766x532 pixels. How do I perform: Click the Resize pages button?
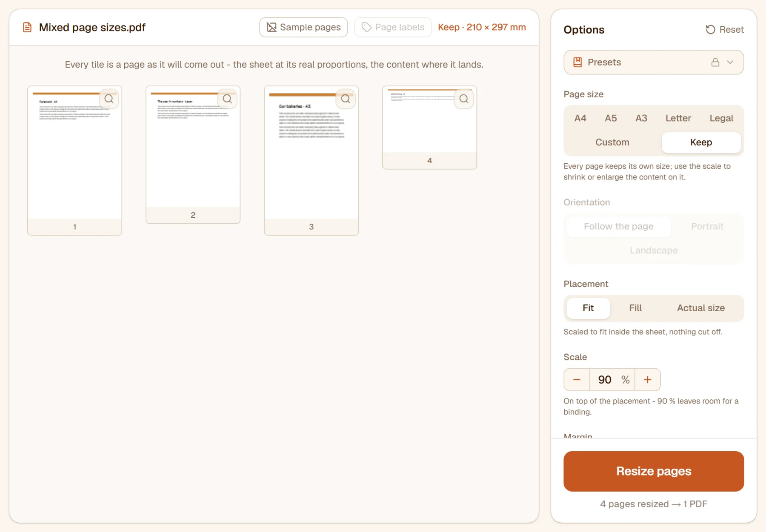click(654, 471)
